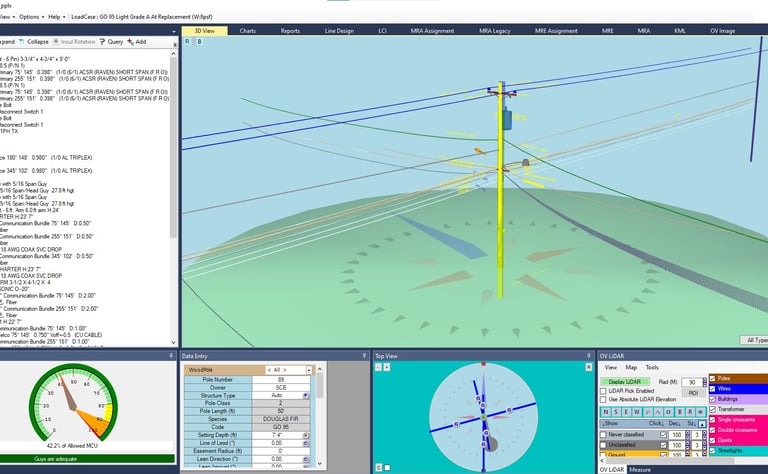Screen dimensions: 768x474
Task: Click the C button in Top View
Action: (379, 468)
